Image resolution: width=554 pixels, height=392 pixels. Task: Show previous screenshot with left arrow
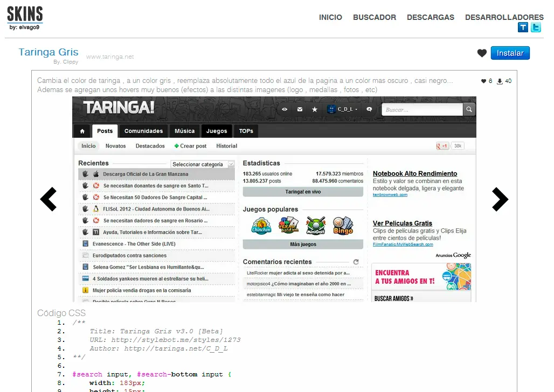49,199
